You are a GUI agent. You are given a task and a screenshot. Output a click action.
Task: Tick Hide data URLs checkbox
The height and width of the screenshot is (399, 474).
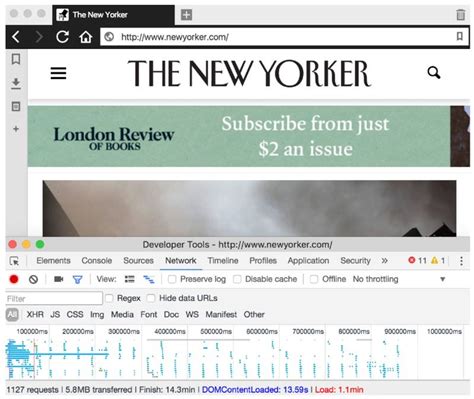pyautogui.click(x=151, y=298)
